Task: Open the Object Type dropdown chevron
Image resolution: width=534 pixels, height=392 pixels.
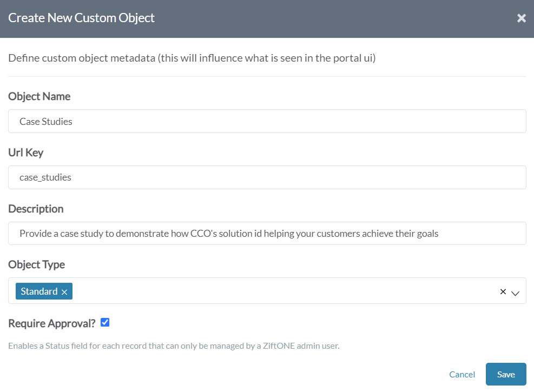Action: pos(515,292)
